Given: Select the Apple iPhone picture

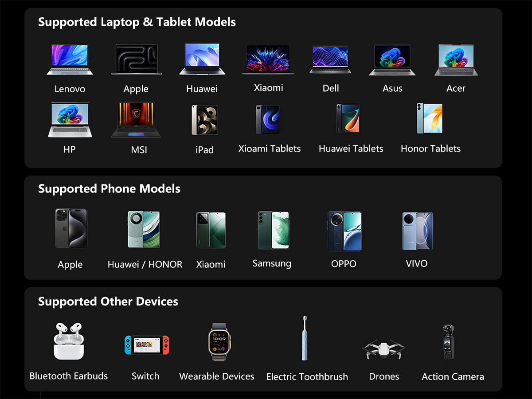Looking at the screenshot, I should [x=71, y=228].
